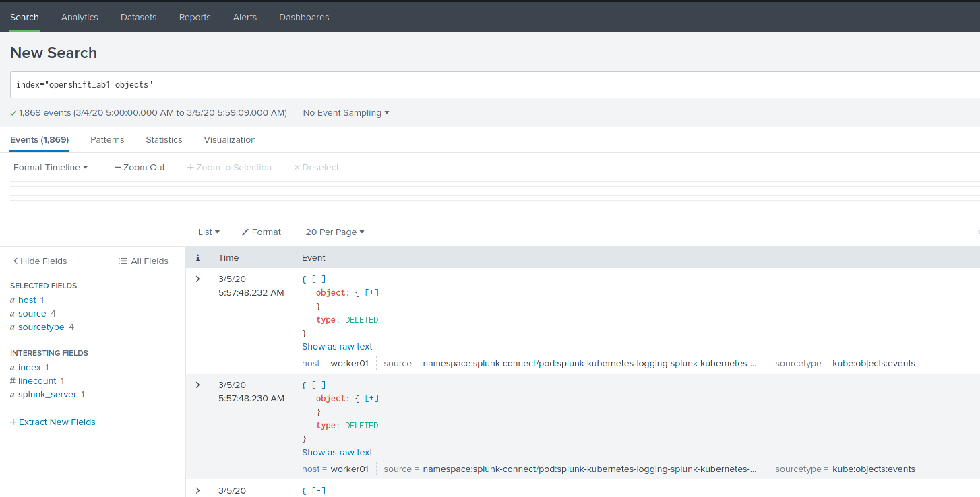This screenshot has height=497, width=980.
Task: Click Show as raw text in first event
Action: (x=337, y=347)
